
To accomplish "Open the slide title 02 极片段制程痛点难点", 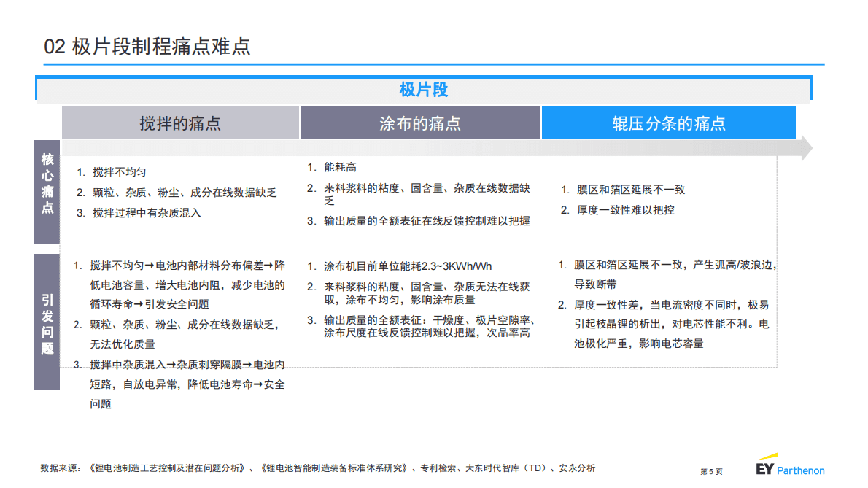I will click(x=146, y=44).
